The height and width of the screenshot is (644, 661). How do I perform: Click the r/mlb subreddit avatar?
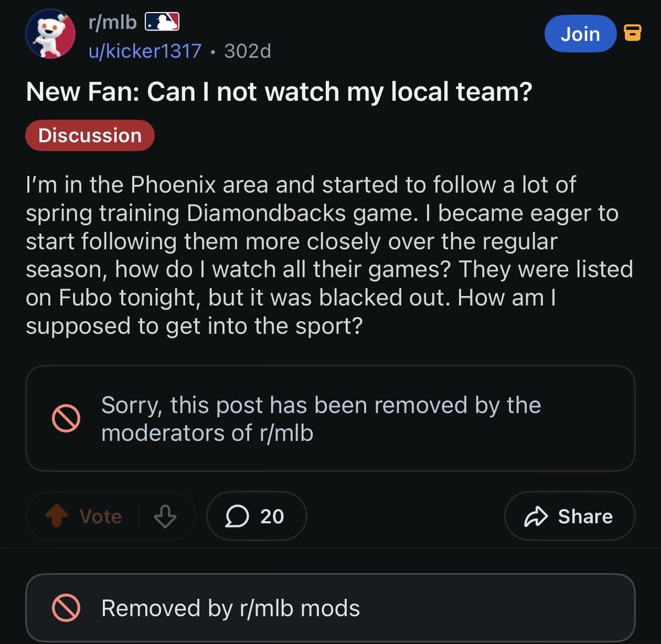50,34
